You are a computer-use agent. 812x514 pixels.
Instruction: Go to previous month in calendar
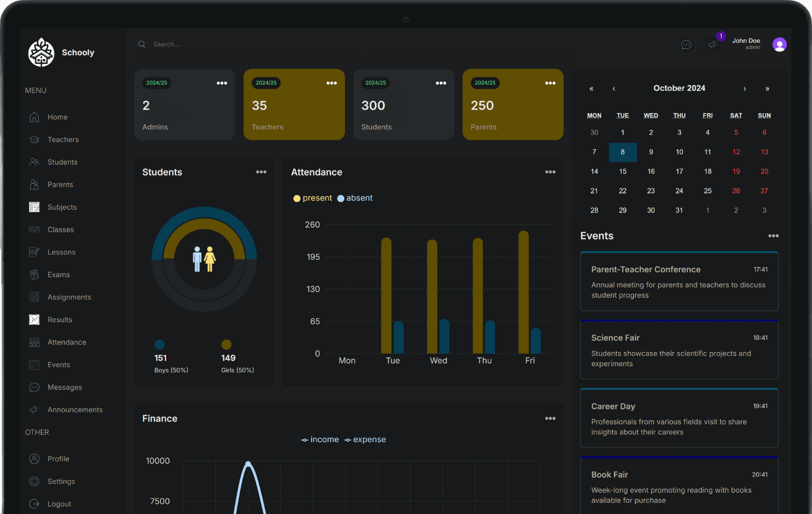614,89
